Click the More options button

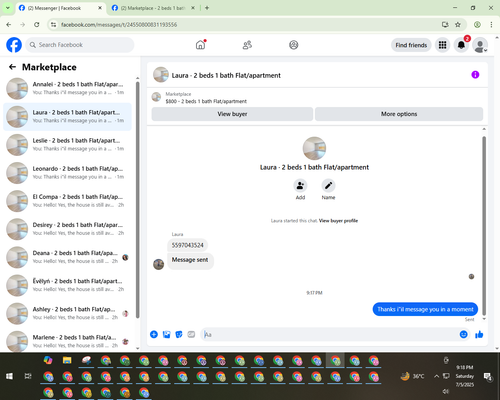point(399,114)
